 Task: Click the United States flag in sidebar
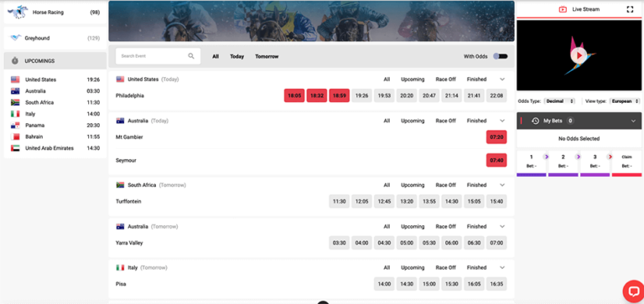pos(15,80)
